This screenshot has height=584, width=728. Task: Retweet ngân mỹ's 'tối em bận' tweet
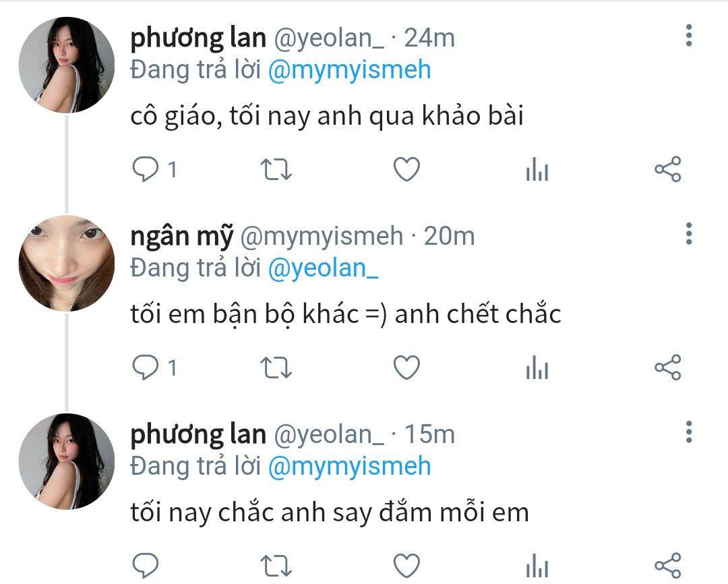tap(276, 368)
